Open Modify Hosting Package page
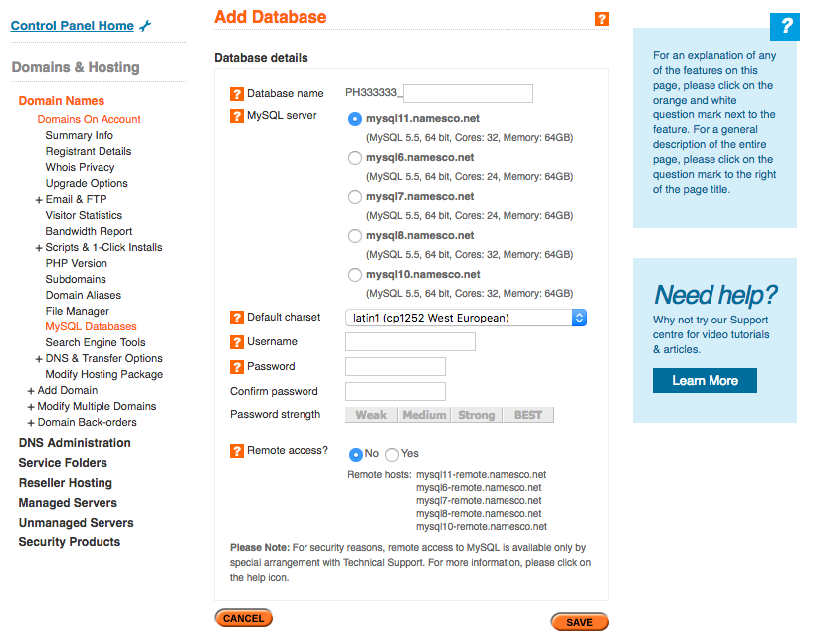Screen dimensions: 813x644 coord(104,375)
